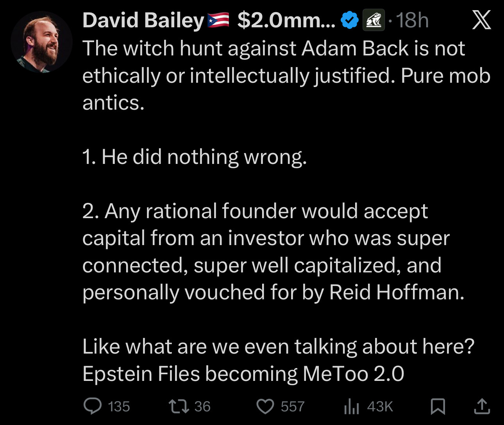Click the "Epstein Files becoming MeToo 2.0" text
The width and height of the screenshot is (504, 425).
point(243,374)
